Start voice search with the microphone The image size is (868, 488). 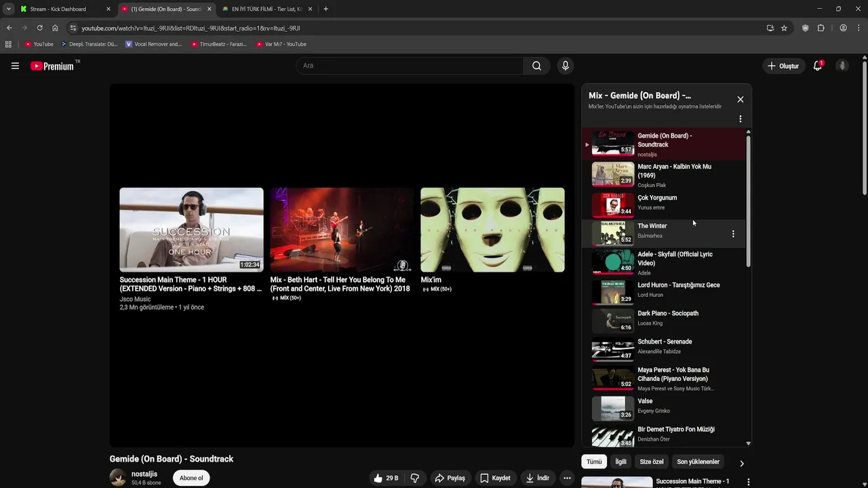[565, 66]
